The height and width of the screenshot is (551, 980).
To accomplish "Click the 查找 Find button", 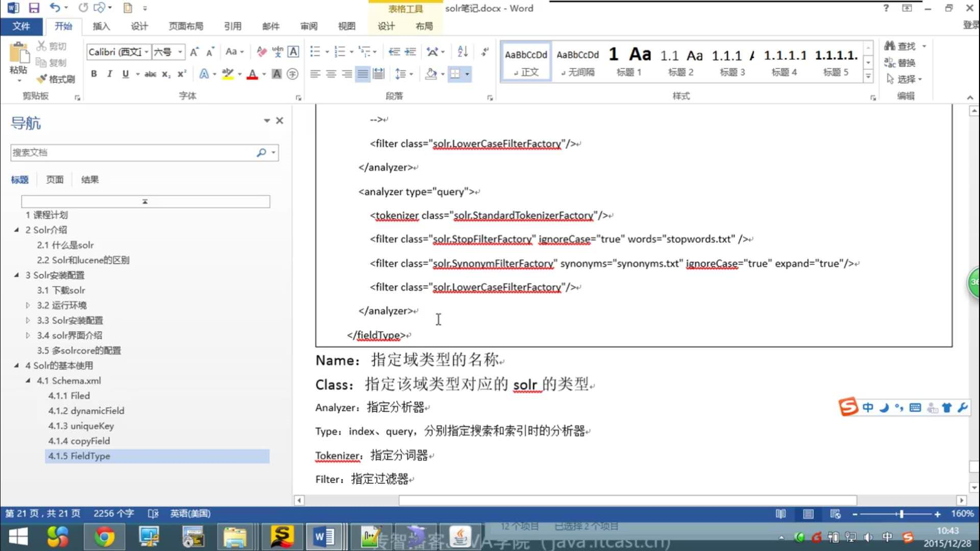I will point(901,46).
